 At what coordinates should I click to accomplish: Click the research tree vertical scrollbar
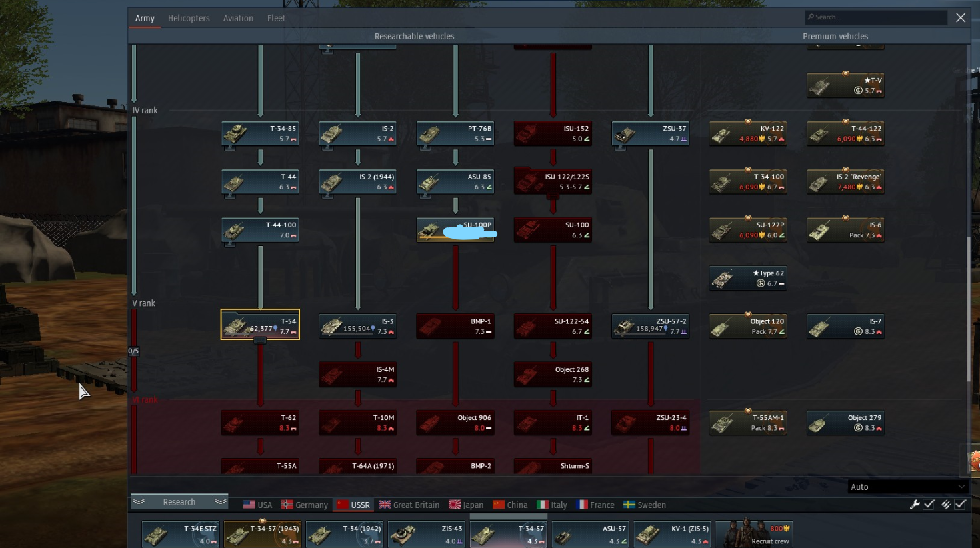[x=969, y=309]
